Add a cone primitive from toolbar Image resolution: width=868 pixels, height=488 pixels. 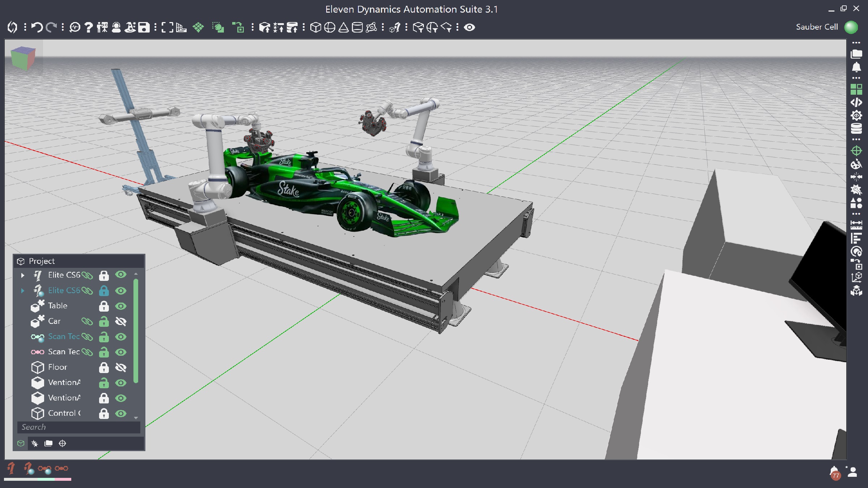pyautogui.click(x=343, y=27)
